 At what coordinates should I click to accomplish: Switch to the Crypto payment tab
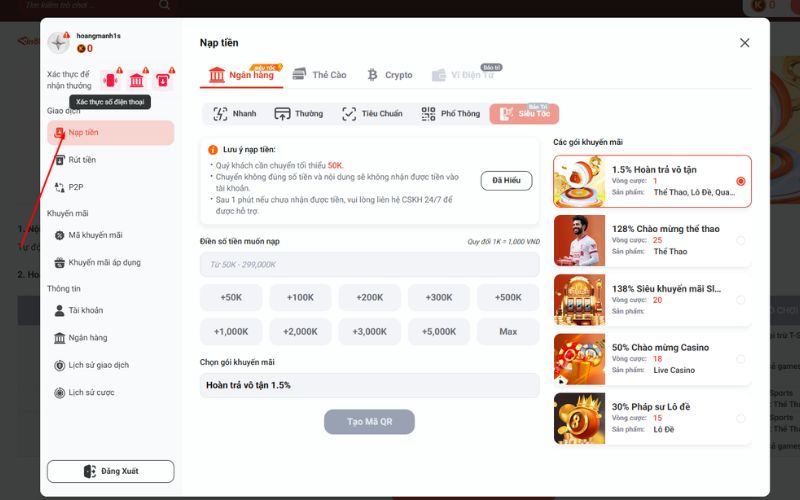coord(389,75)
